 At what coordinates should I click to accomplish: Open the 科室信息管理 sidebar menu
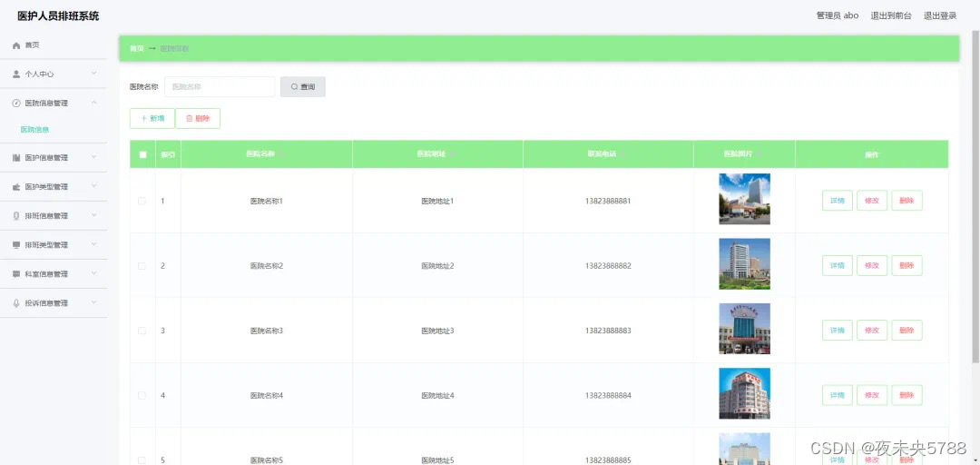pos(54,274)
